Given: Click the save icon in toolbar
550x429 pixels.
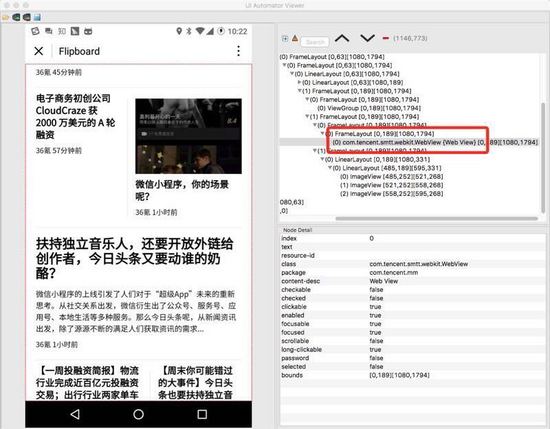Looking at the screenshot, I should pos(37,17).
